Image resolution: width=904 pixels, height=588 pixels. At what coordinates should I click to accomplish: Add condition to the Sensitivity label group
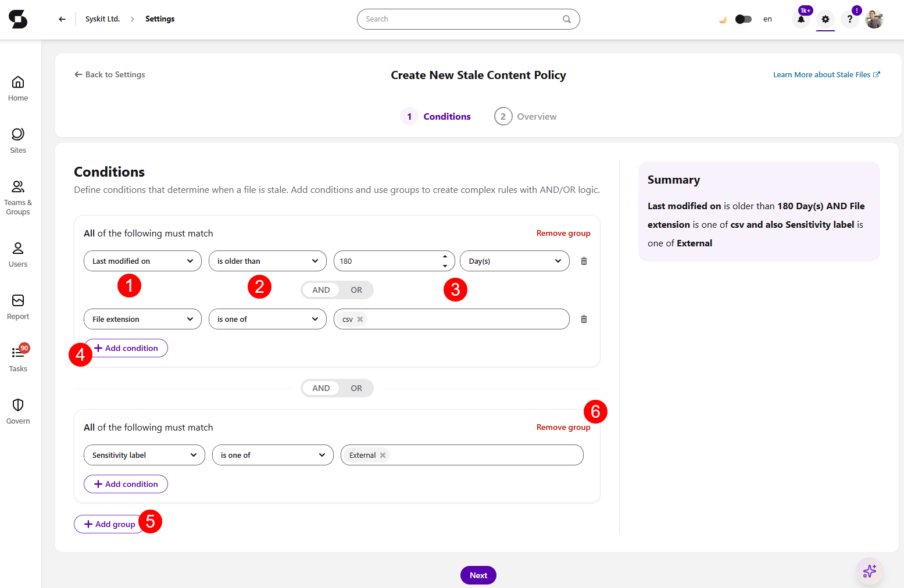pos(126,484)
